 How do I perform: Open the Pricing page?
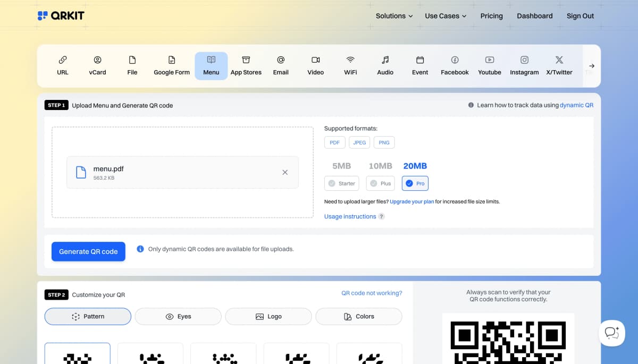492,16
